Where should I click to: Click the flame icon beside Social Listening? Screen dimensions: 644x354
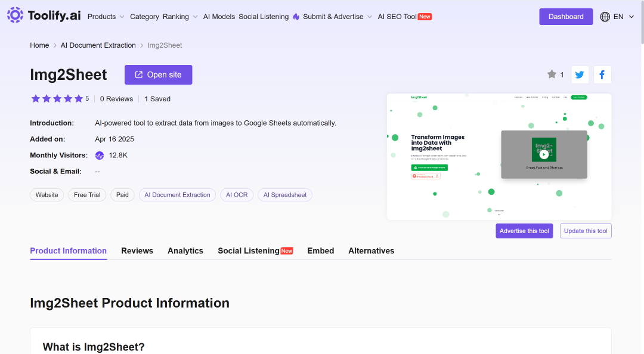296,17
